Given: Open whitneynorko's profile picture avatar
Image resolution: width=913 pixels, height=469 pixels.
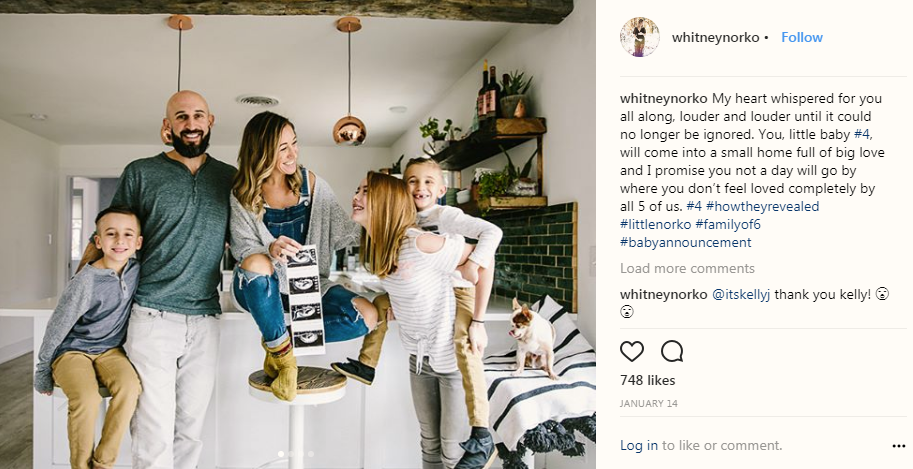Looking at the screenshot, I should (639, 37).
